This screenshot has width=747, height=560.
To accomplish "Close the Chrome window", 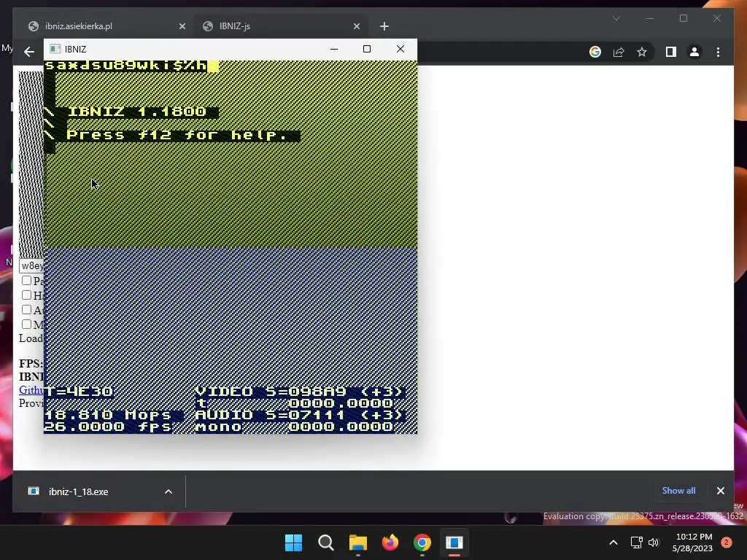I will tap(716, 18).
